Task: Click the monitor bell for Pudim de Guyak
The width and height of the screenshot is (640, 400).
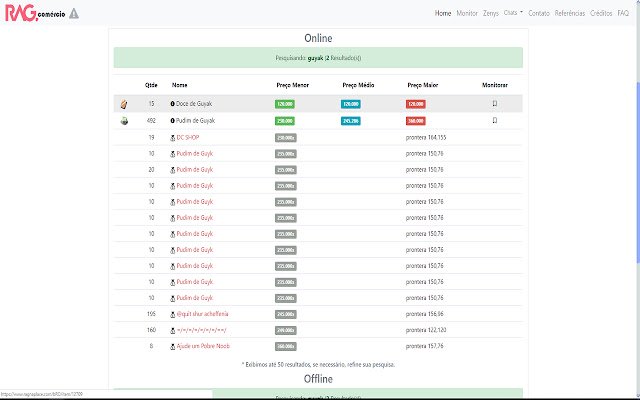Action: pyautogui.click(x=495, y=120)
